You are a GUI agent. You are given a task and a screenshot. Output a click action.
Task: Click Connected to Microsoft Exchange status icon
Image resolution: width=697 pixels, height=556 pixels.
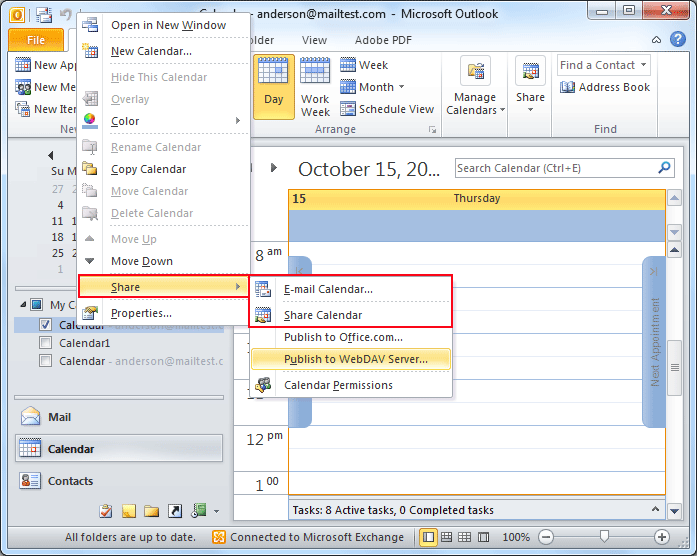[x=218, y=537]
